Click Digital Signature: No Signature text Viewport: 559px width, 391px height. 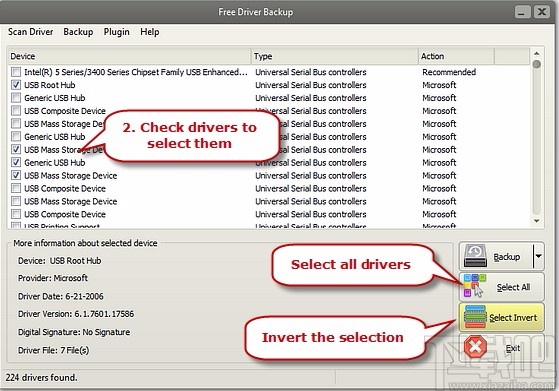point(74,332)
